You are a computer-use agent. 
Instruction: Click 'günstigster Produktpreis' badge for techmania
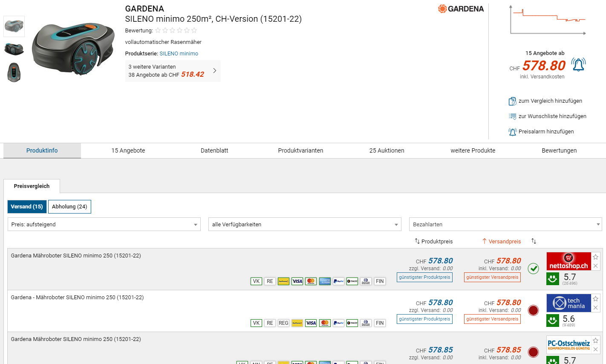pyautogui.click(x=424, y=319)
